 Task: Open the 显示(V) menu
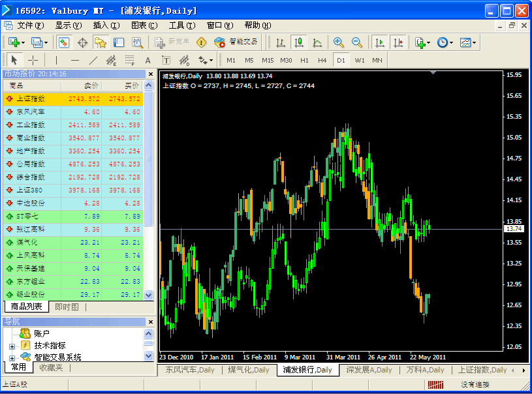tap(69, 25)
